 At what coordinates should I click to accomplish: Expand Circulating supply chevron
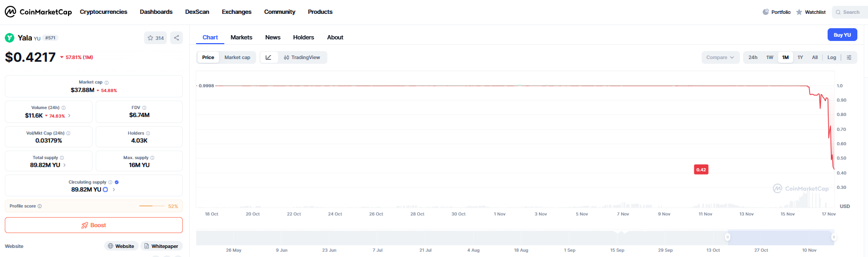[x=114, y=189]
